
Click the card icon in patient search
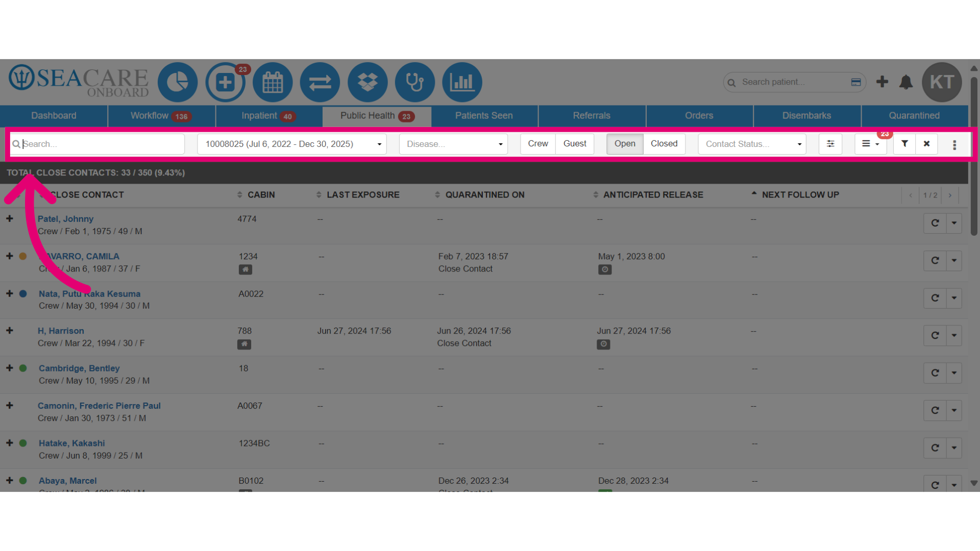[x=856, y=82]
